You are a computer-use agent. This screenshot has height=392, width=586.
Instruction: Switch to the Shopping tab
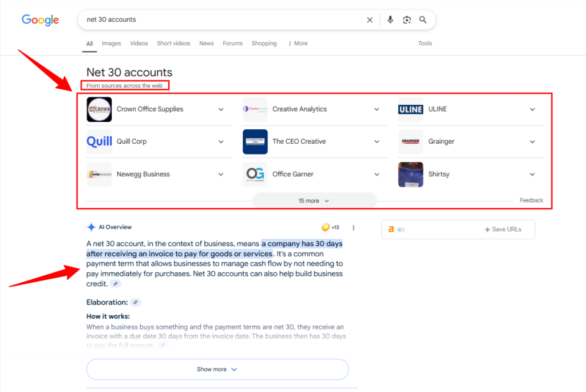264,43
